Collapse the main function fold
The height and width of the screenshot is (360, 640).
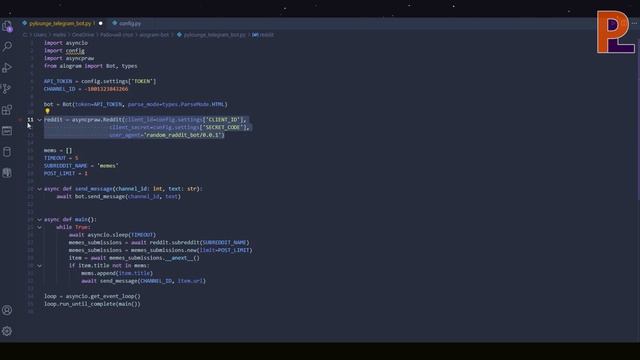click(40, 220)
